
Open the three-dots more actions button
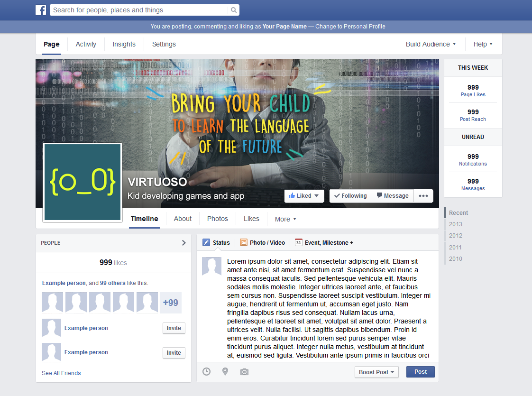point(423,196)
